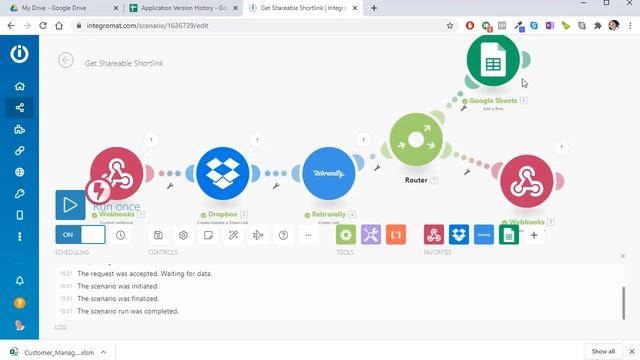Open Customer_Manag xlsm download options arrow
This screenshot has height=360, width=640.
[x=104, y=352]
